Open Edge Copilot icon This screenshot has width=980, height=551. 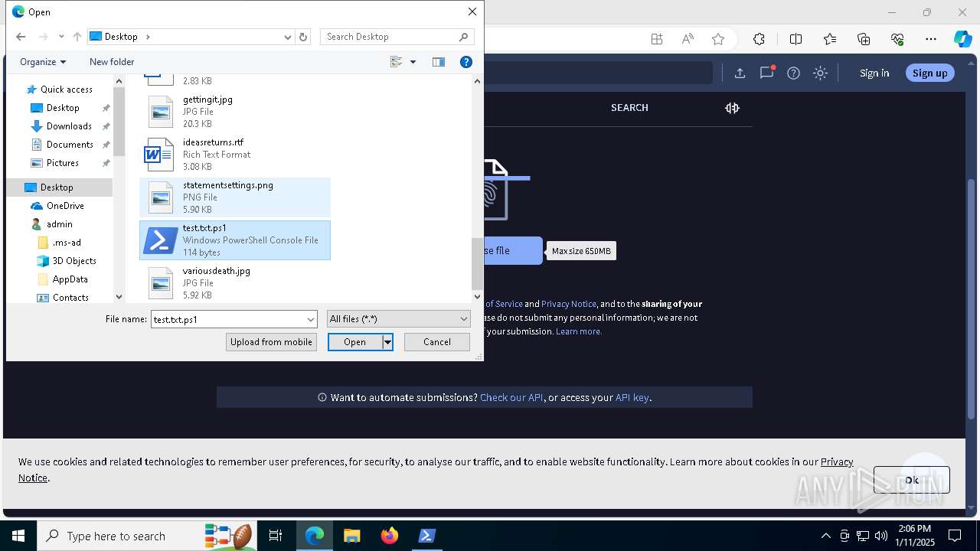pos(962,39)
